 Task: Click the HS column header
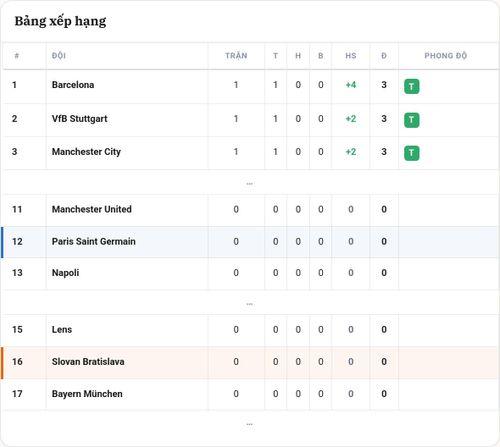pos(351,56)
